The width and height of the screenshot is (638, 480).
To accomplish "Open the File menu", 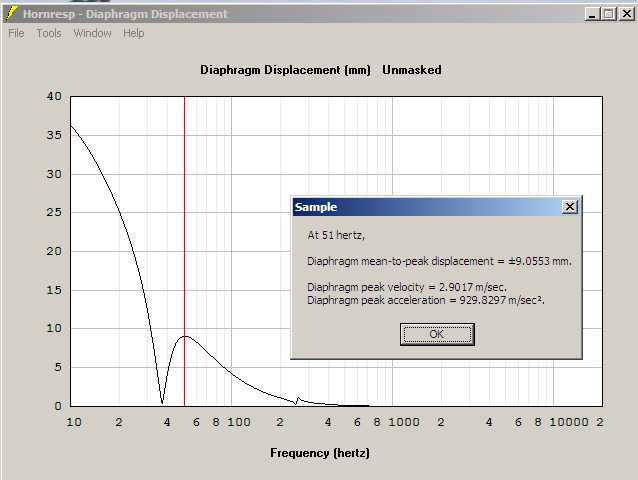I will pos(16,33).
